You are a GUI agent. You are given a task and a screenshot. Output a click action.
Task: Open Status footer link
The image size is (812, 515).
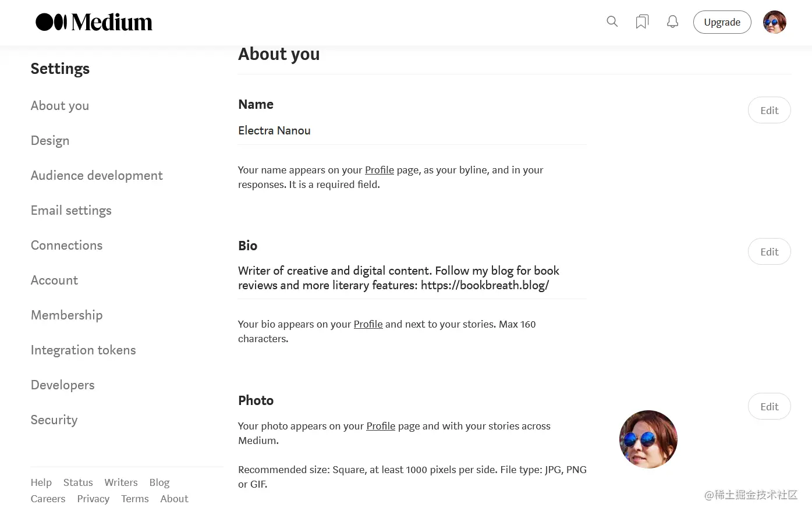point(78,482)
